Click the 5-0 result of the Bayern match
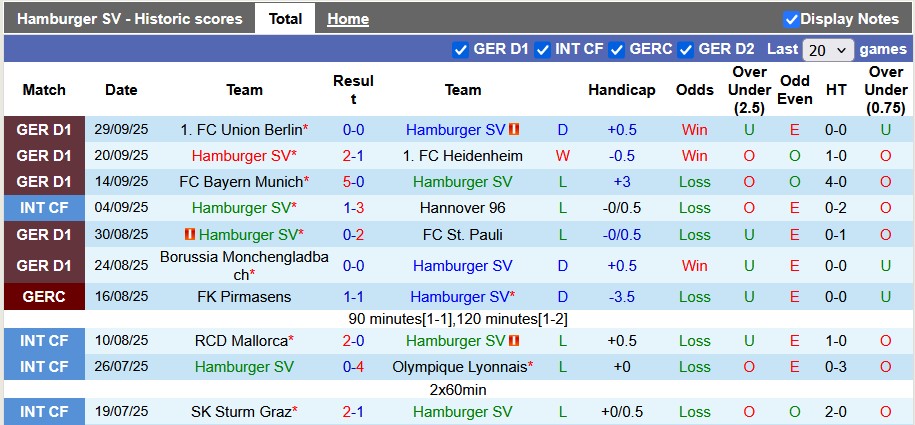This screenshot has height=425, width=915. pos(353,182)
